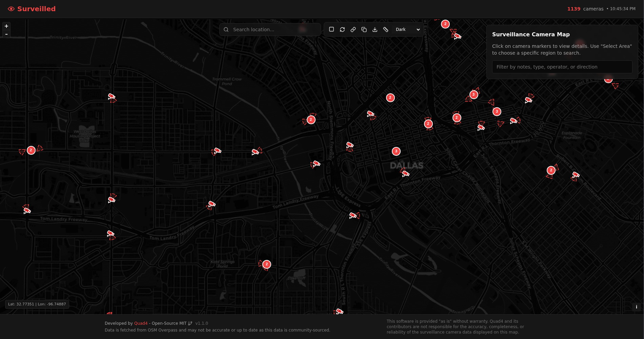Select the ruler measure tool
Viewport: 644px width, 339px height.
pos(386,30)
